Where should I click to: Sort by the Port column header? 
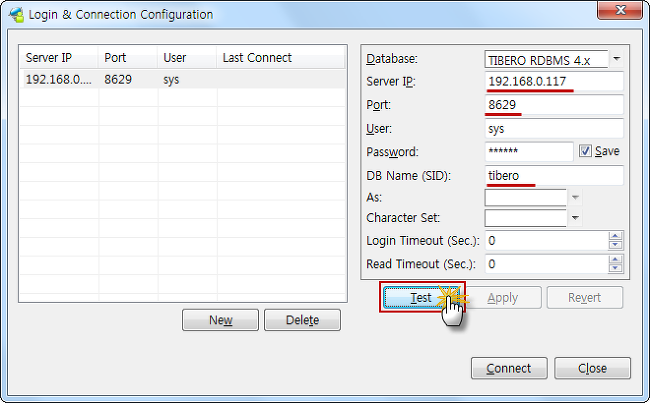tap(128, 57)
